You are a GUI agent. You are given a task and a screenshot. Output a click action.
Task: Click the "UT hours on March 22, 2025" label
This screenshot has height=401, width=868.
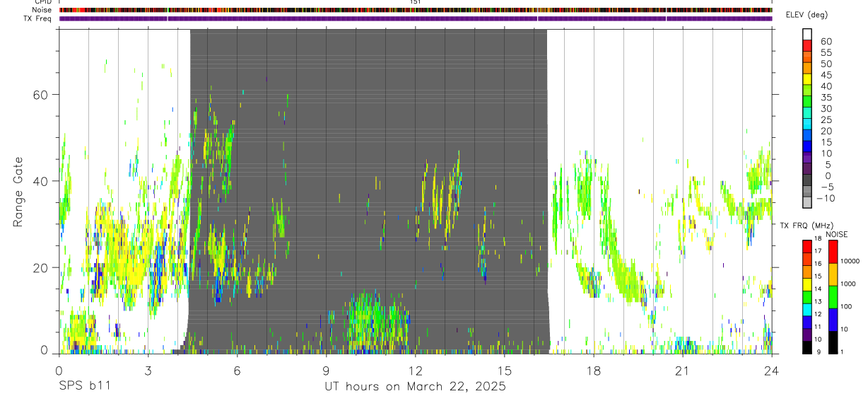415,387
